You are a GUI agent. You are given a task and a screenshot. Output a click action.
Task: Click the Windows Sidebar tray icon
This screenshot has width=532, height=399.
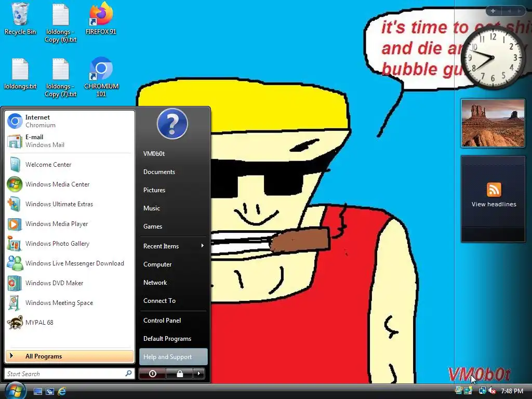468,391
